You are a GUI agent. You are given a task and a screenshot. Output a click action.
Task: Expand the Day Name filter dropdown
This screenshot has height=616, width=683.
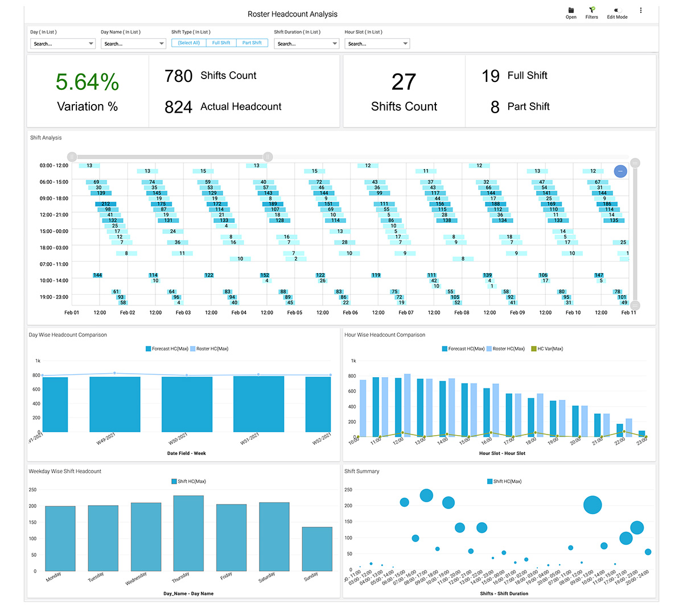(133, 44)
